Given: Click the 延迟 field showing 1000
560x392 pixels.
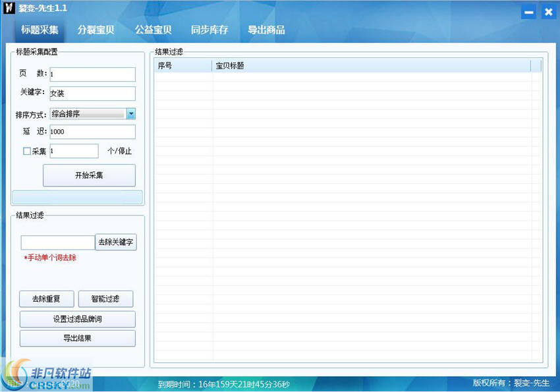Looking at the screenshot, I should (x=92, y=131).
